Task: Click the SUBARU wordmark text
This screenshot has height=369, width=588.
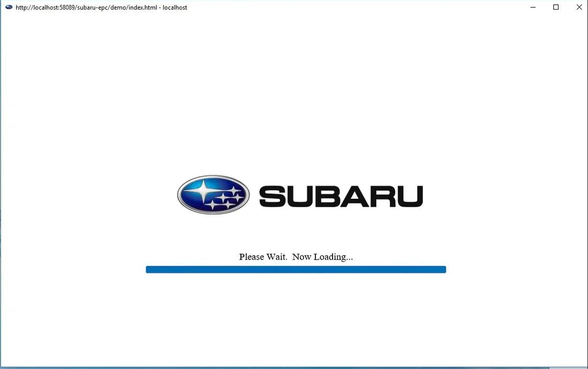Action: pos(341,196)
